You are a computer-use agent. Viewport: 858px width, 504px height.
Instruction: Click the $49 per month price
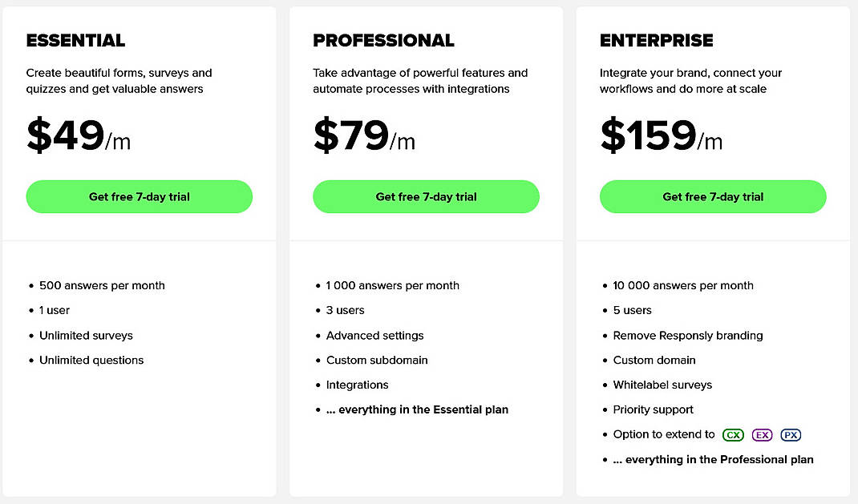click(x=67, y=136)
